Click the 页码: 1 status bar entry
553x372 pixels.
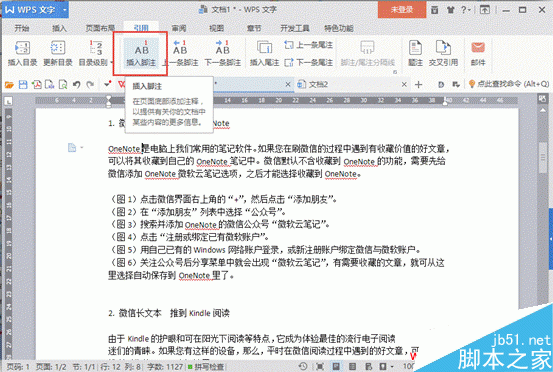18,367
